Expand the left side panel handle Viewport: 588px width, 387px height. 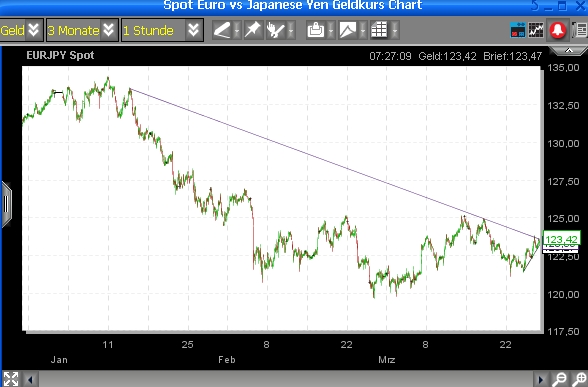pyautogui.click(x=6, y=204)
